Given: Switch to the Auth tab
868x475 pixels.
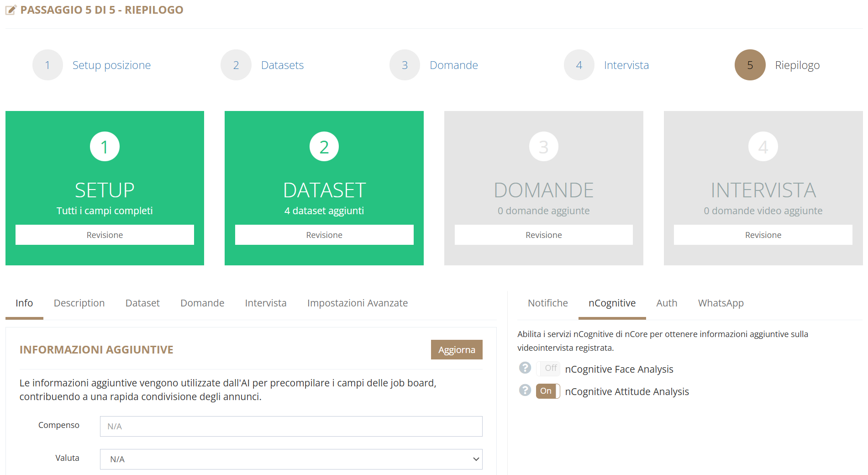Looking at the screenshot, I should pyautogui.click(x=667, y=303).
